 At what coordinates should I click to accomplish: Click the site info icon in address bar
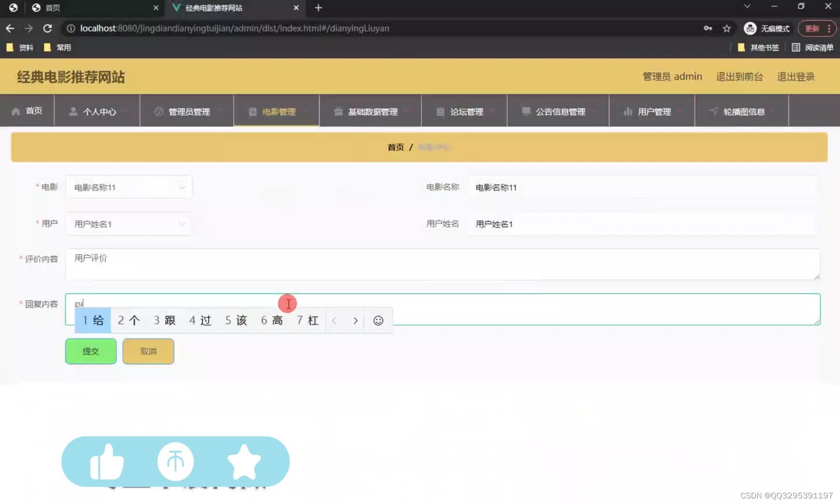71,28
